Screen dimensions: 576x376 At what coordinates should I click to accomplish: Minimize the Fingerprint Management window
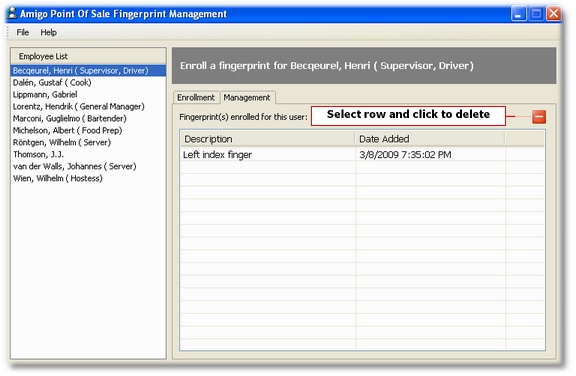tap(518, 14)
